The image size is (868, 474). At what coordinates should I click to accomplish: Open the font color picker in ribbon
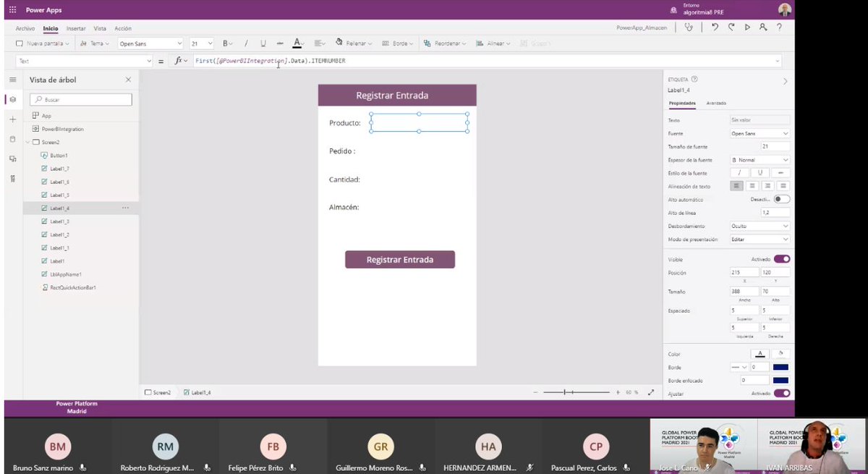click(x=297, y=43)
